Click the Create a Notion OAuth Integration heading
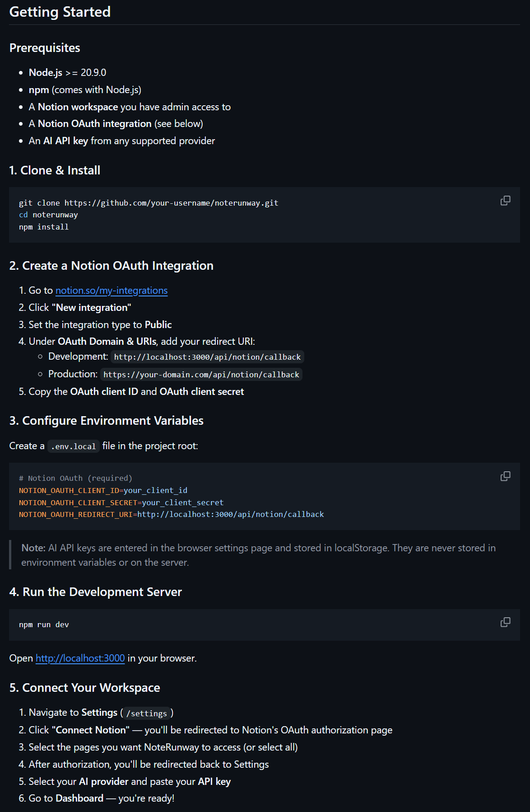 (111, 266)
